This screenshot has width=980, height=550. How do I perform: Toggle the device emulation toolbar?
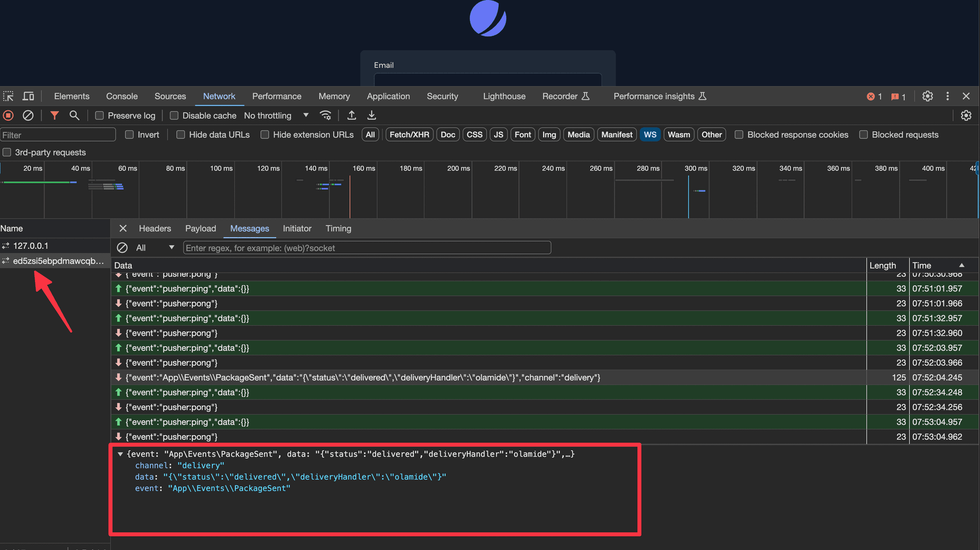(x=28, y=96)
